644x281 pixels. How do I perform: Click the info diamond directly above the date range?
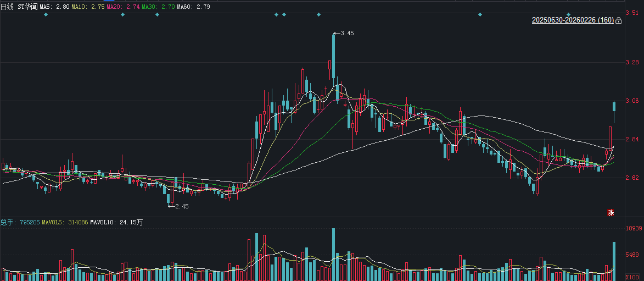(x=568, y=14)
